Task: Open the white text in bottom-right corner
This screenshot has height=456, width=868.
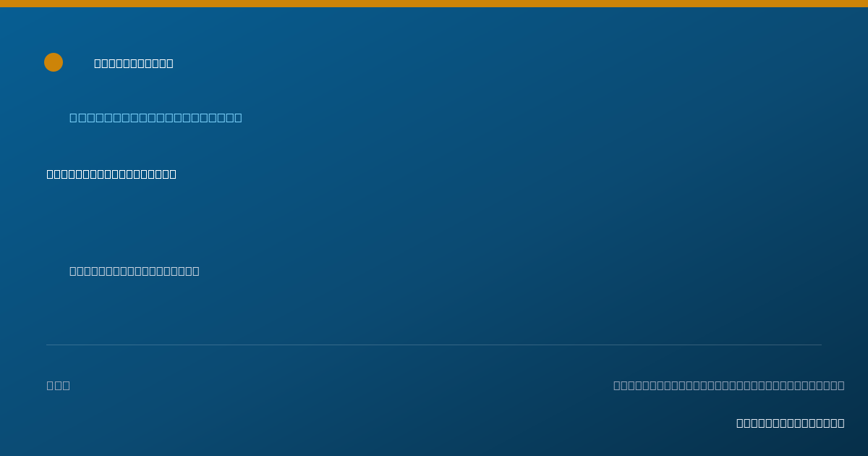Action: coord(791,423)
